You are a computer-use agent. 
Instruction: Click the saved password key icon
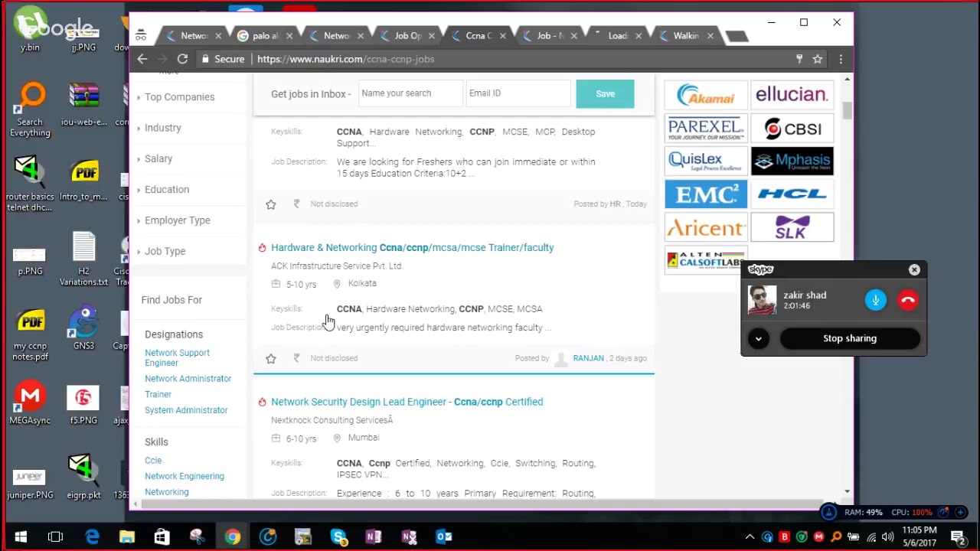[x=799, y=59]
